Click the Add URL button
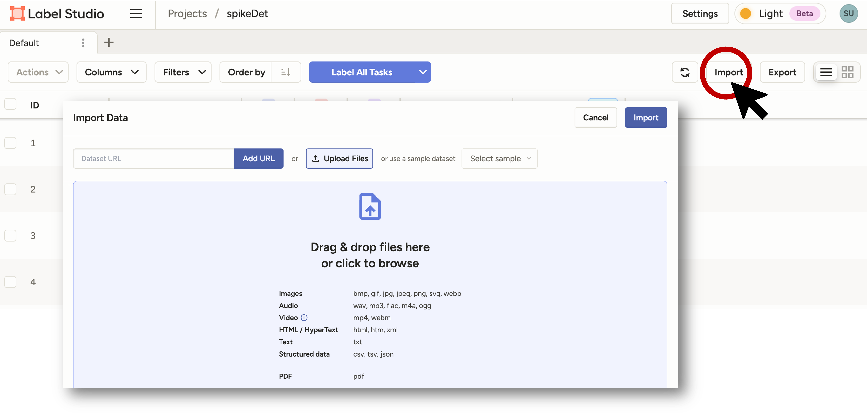Viewport: 868px width, 416px height. 258,158
